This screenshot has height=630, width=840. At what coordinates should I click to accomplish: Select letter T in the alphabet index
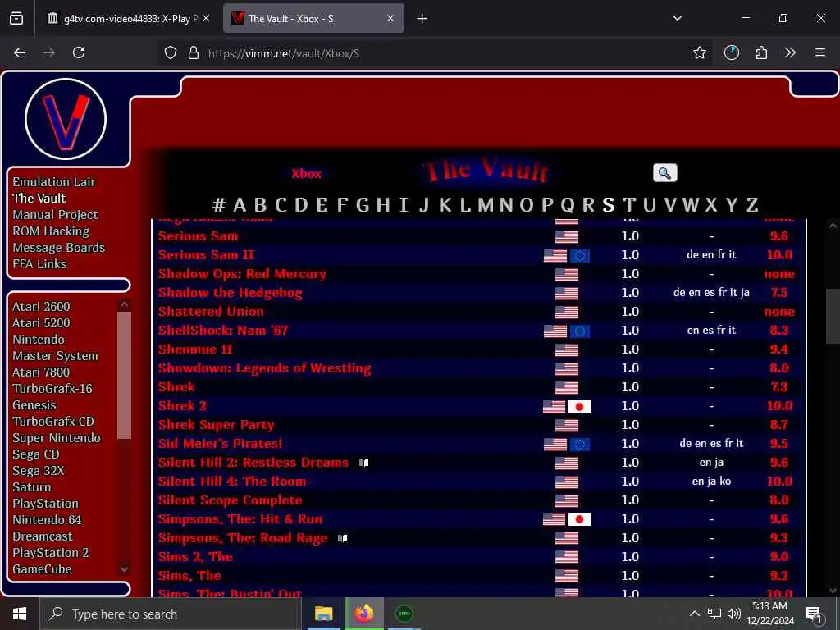[629, 204]
